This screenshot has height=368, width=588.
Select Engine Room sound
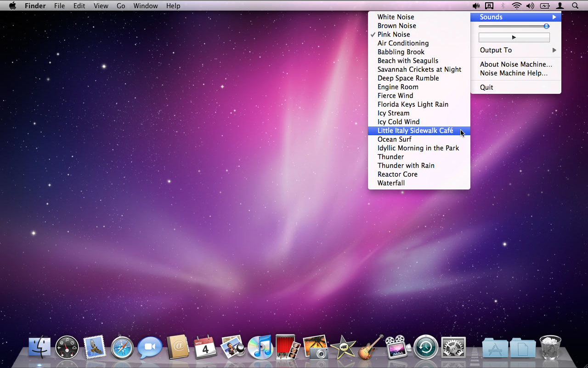[x=419, y=87]
